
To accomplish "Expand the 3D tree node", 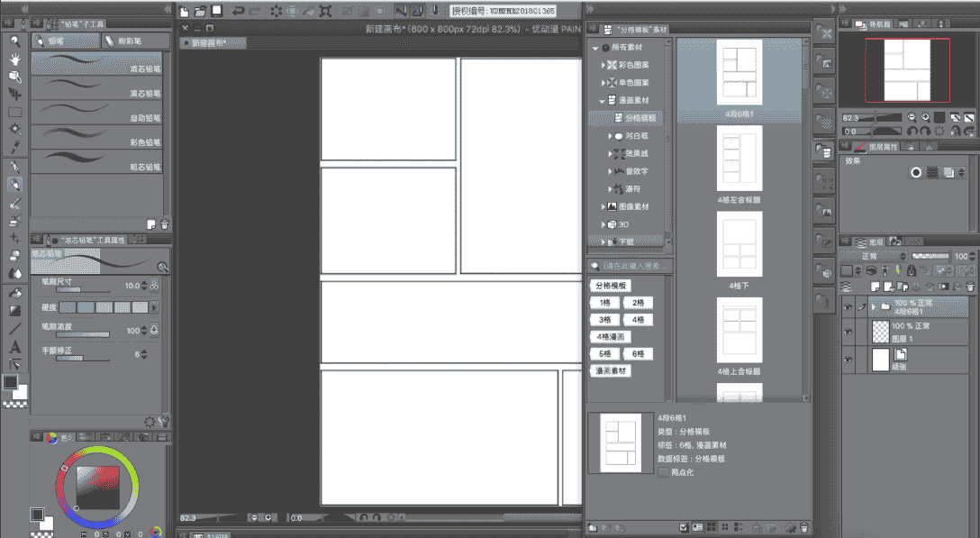I will (603, 224).
